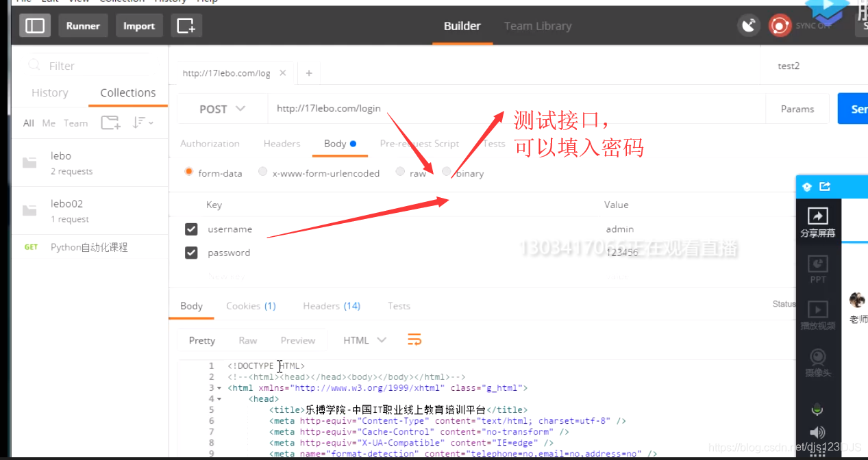Click the Runner button
The image size is (868, 460).
83,26
